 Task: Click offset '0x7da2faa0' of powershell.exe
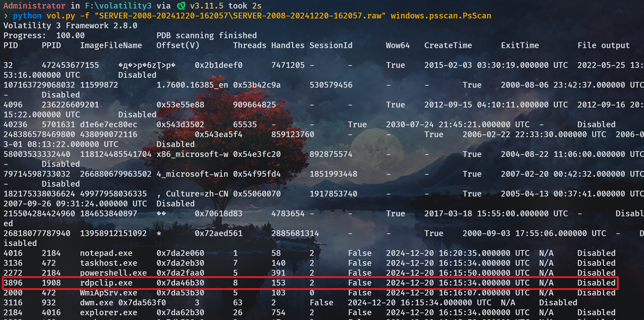tap(180, 273)
